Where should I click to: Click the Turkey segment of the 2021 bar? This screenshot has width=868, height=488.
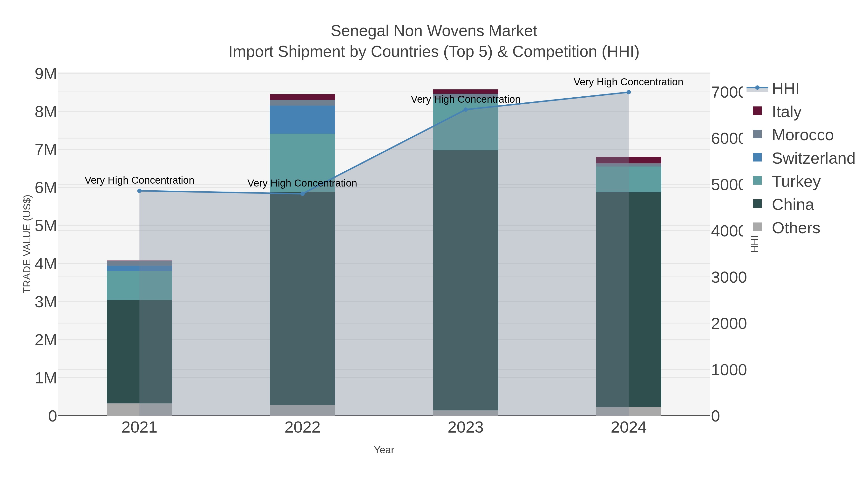(x=140, y=285)
